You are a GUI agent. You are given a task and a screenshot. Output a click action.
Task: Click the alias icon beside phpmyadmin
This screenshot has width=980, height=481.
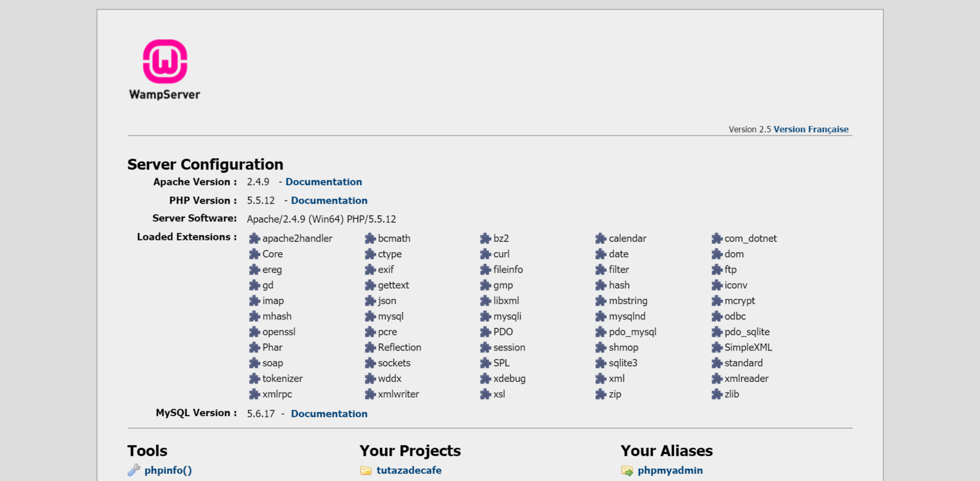click(627, 471)
